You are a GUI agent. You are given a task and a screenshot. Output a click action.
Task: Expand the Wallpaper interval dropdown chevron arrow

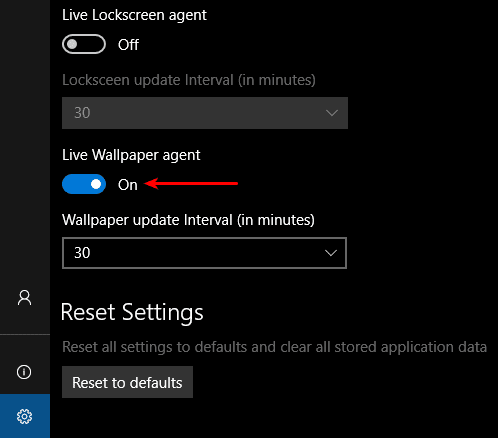[x=331, y=253]
